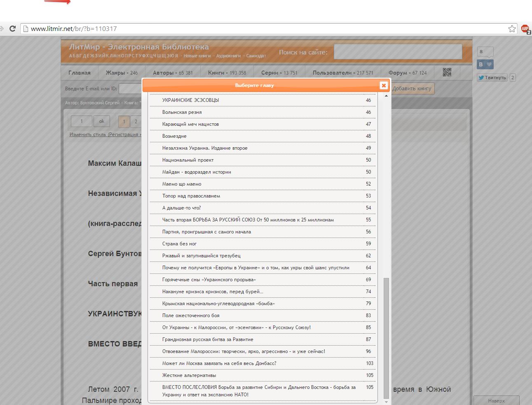Screen dimensions: 532x405
Task: Open the Пользователи menu item
Action: click(x=343, y=73)
